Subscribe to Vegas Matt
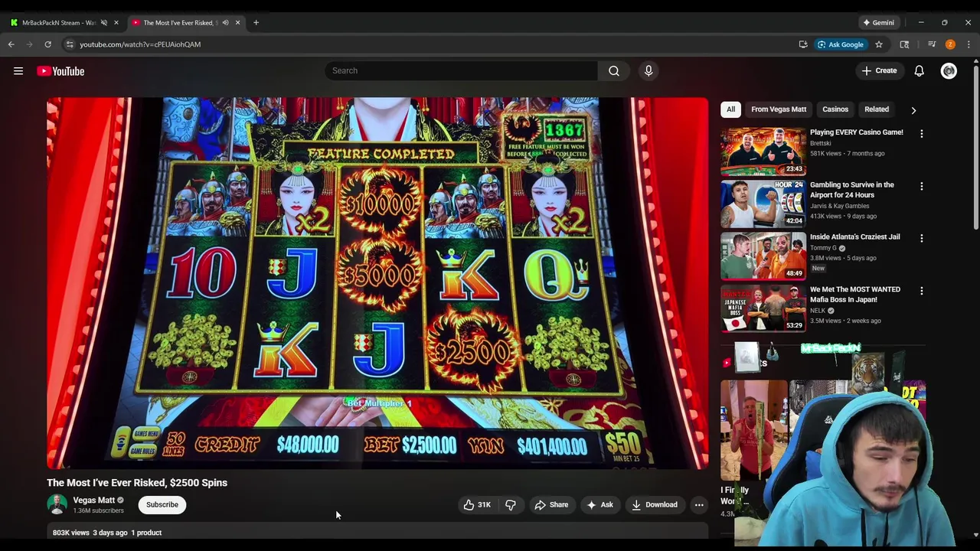The width and height of the screenshot is (980, 551). 162,504
